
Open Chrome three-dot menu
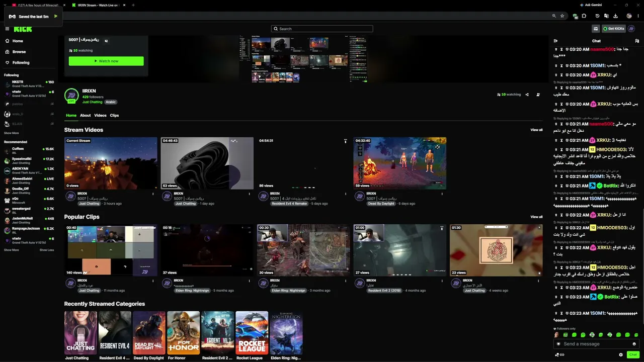coord(638,16)
